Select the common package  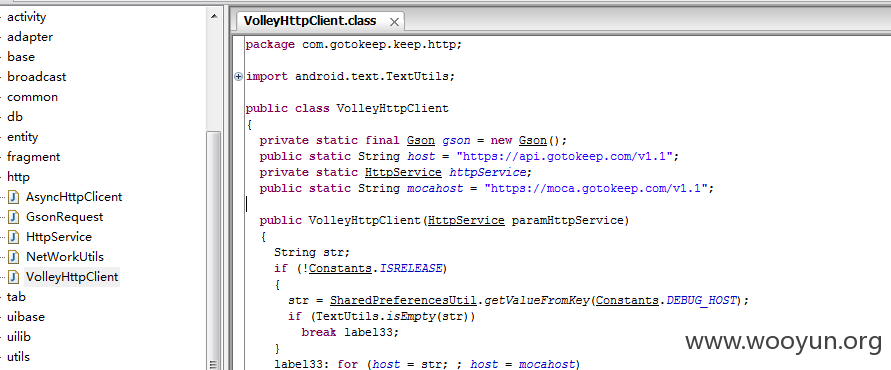click(32, 97)
